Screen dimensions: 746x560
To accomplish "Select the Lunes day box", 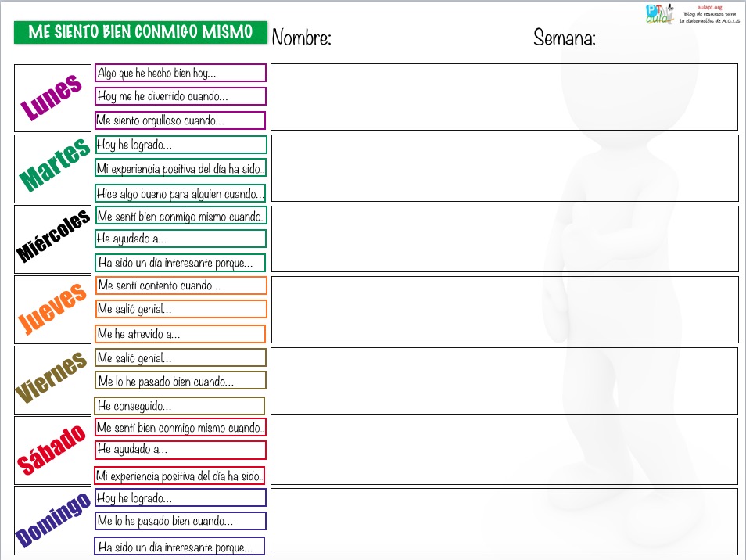I will pyautogui.click(x=53, y=98).
